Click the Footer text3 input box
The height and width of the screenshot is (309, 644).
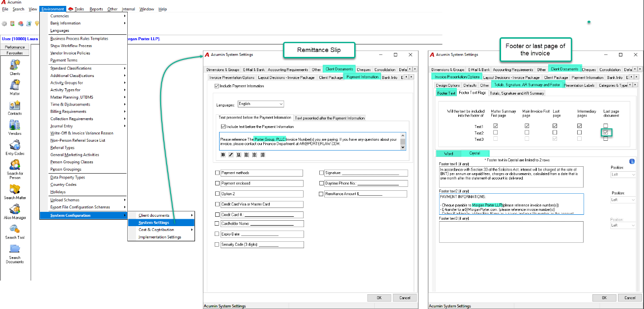(x=511, y=232)
